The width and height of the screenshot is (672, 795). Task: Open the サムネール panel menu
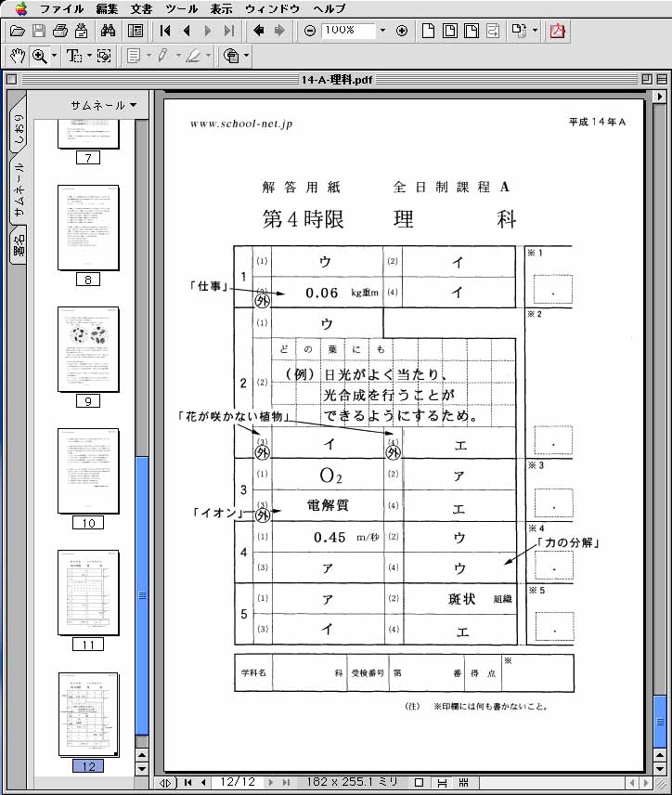tap(104, 106)
